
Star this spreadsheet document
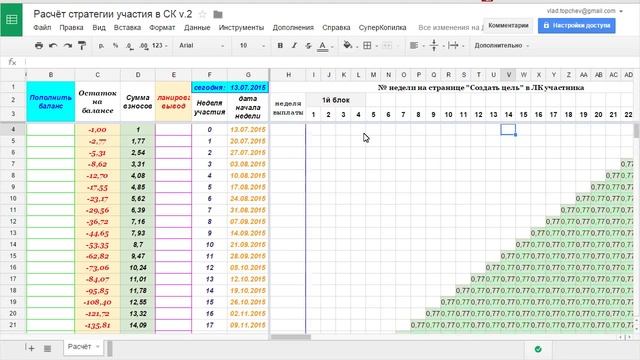[x=202, y=15]
